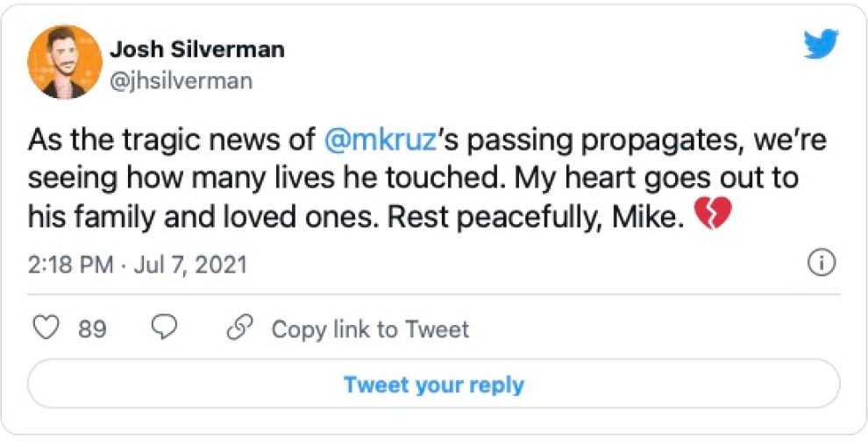
Task: Open the @jhsilverman handle
Action: point(181,81)
